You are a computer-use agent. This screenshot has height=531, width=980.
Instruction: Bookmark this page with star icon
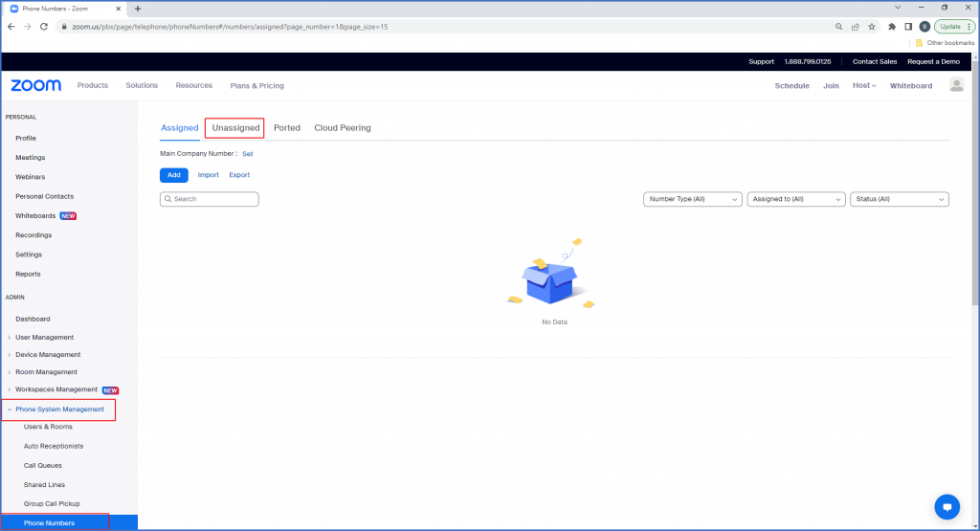coord(872,26)
